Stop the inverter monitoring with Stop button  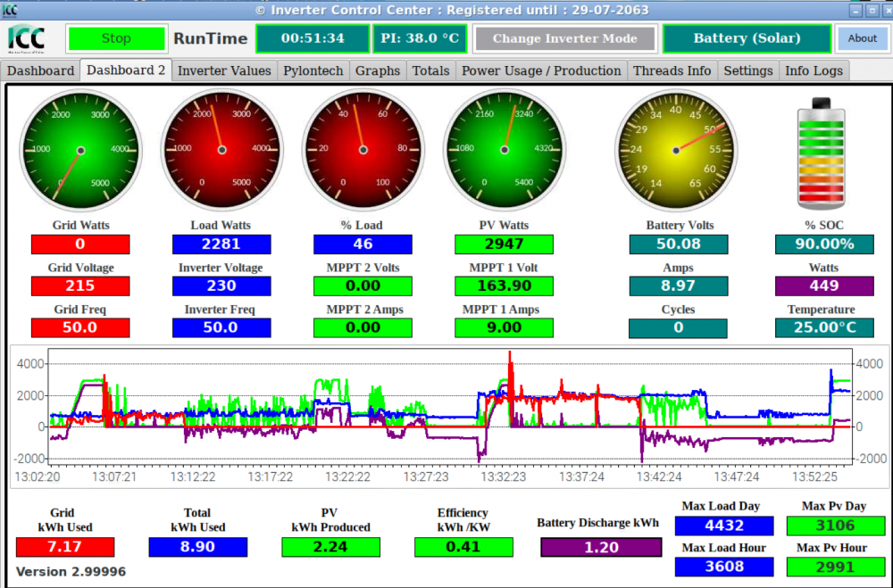click(116, 38)
